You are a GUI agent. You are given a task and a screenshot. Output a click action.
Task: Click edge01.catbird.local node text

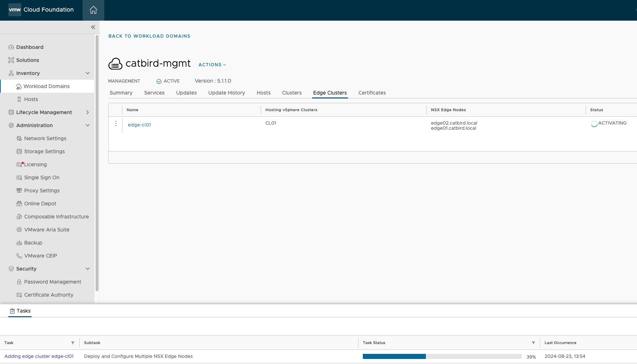click(453, 128)
